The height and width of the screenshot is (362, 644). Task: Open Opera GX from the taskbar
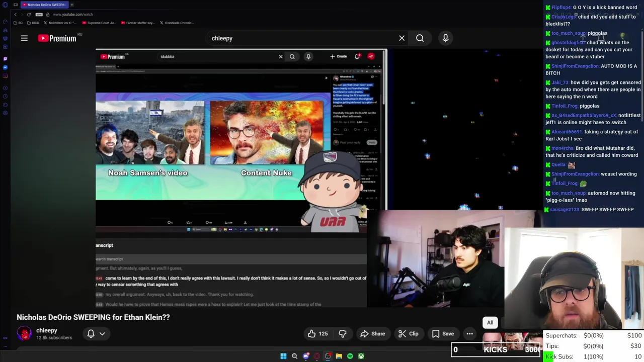click(x=316, y=356)
